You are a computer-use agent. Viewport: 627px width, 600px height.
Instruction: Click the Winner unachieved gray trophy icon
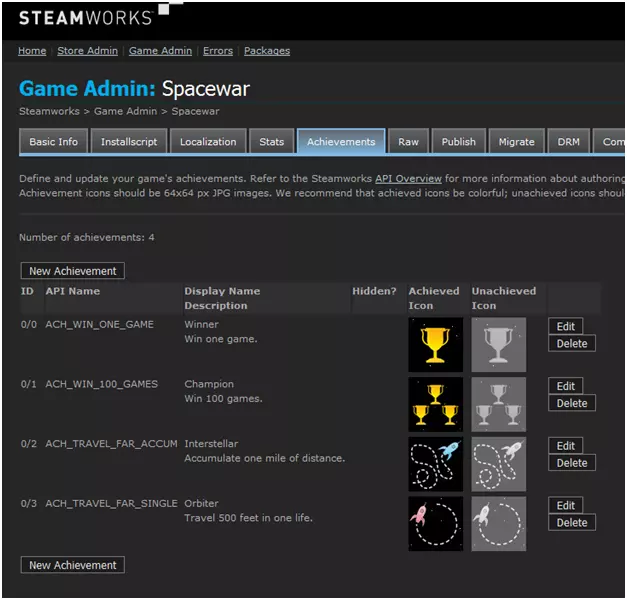[x=499, y=345]
